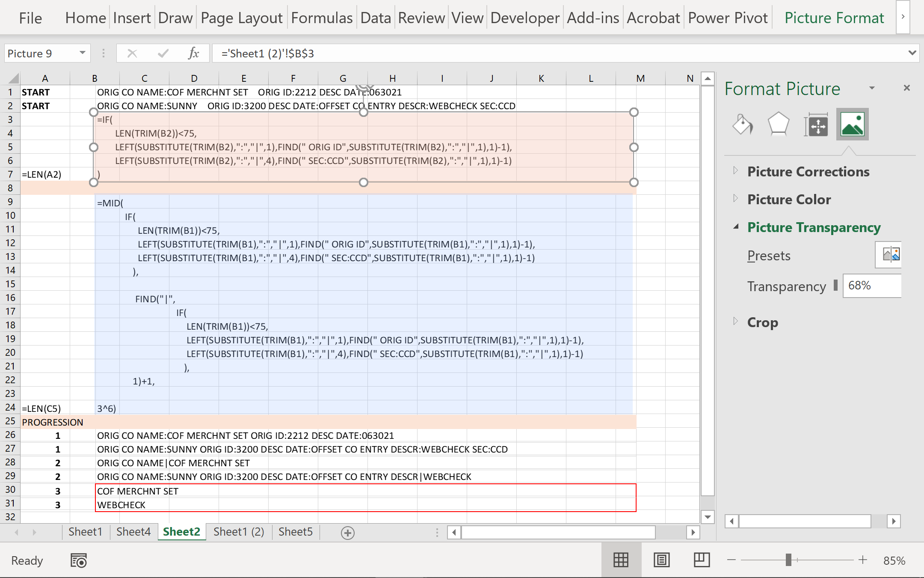Screen dimensions: 924x578
Task: Open the Home ribbon tab
Action: (x=86, y=18)
